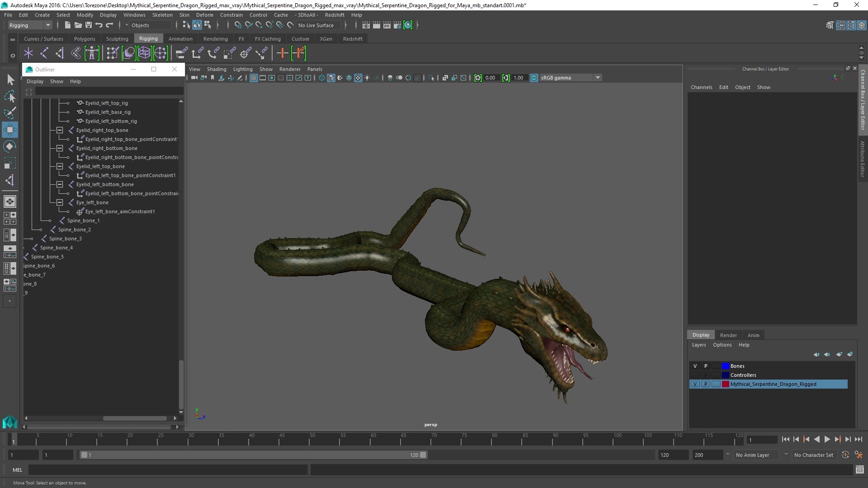Activate the Scale tool in toolbox
This screenshot has height=488, width=868.
[x=10, y=163]
